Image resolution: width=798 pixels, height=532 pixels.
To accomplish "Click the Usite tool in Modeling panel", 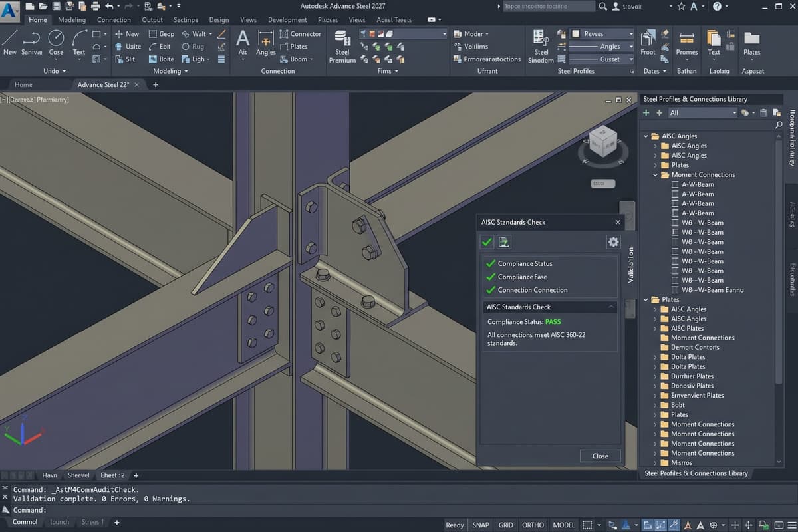I will tap(128, 47).
